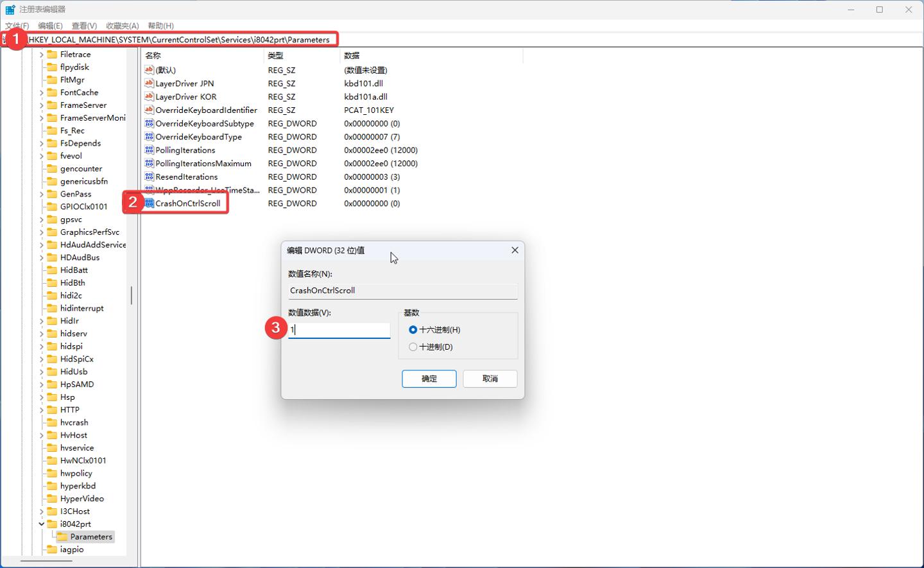Click the 数值数据 value input field
The image size is (924, 568).
point(340,330)
